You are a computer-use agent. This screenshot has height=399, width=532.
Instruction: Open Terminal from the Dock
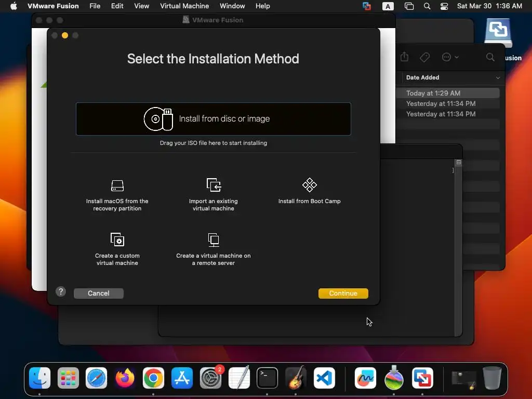267,378
